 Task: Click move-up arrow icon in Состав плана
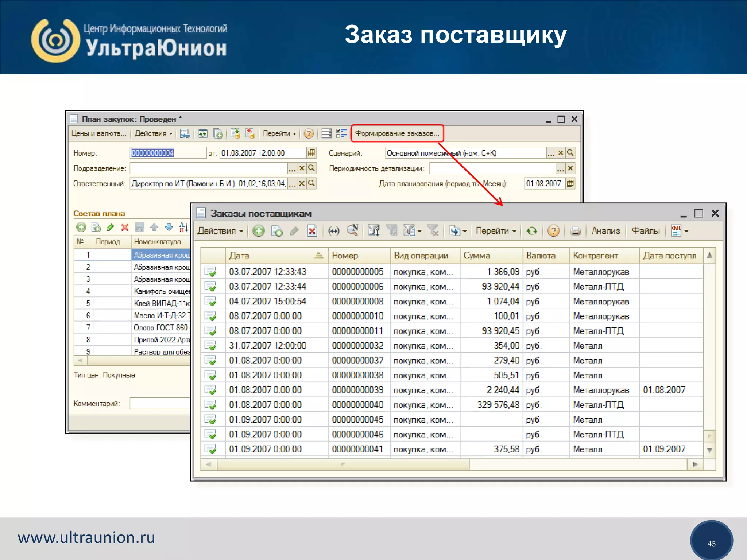154,227
